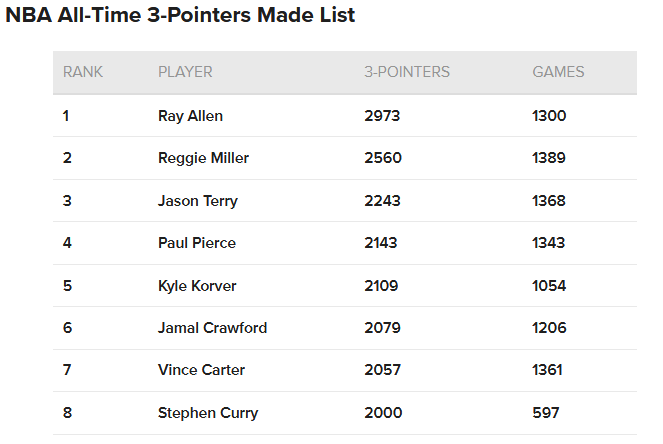Select the Vince Carter player name
Screen dimensions: 663x444
point(201,370)
